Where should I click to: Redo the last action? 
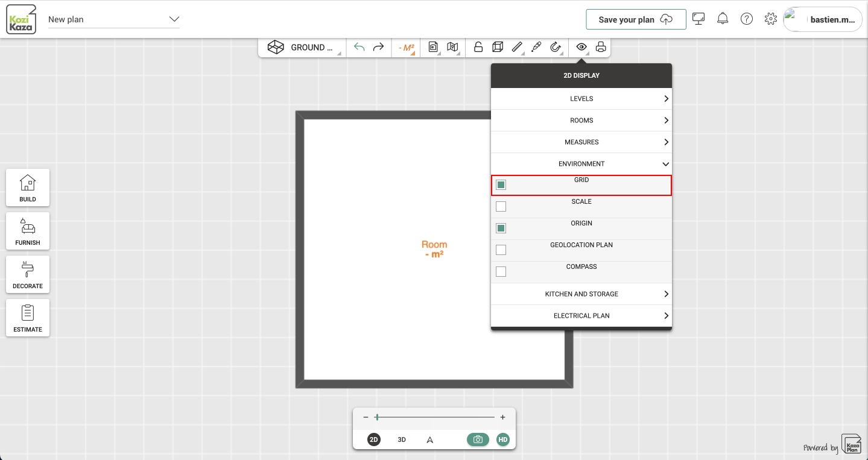point(378,47)
